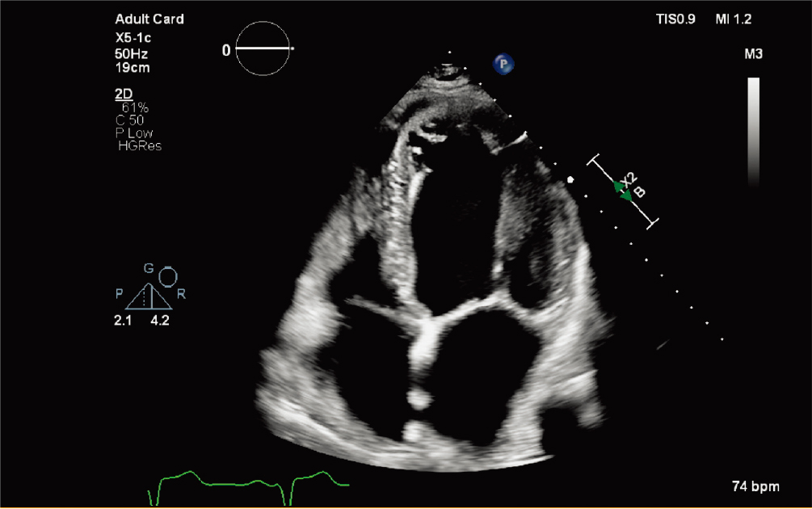Click the large white dot on depth scale
812x509 pixels.
(570, 179)
